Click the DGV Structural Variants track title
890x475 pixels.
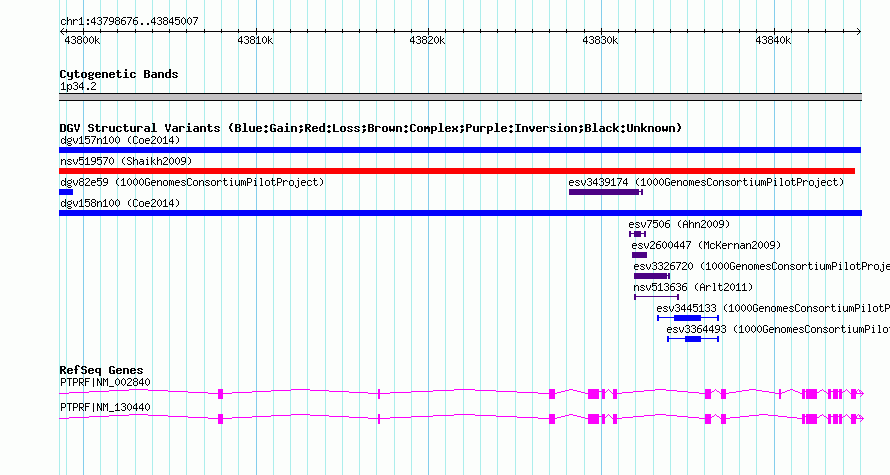tap(371, 128)
